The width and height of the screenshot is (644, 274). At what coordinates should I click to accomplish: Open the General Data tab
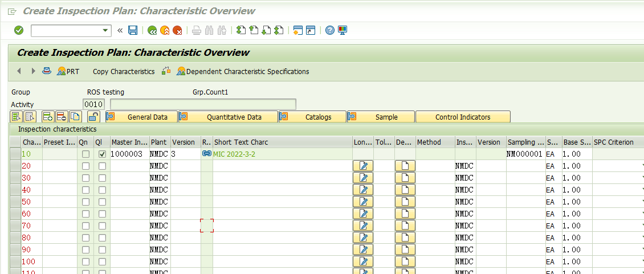(x=142, y=117)
